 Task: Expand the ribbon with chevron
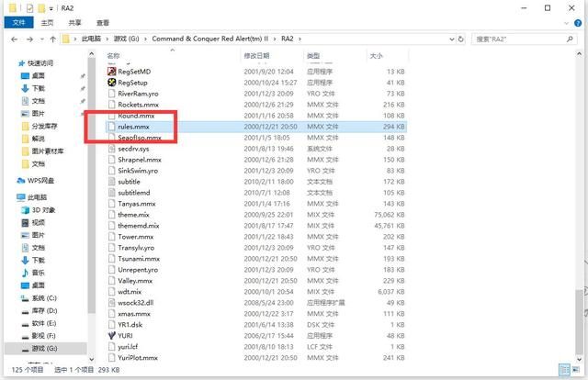point(566,23)
